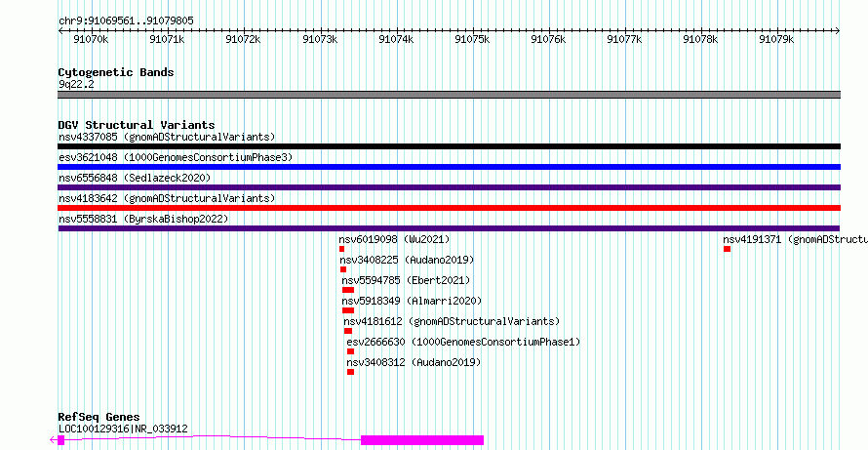Open variant label esv3621048

coord(175,157)
